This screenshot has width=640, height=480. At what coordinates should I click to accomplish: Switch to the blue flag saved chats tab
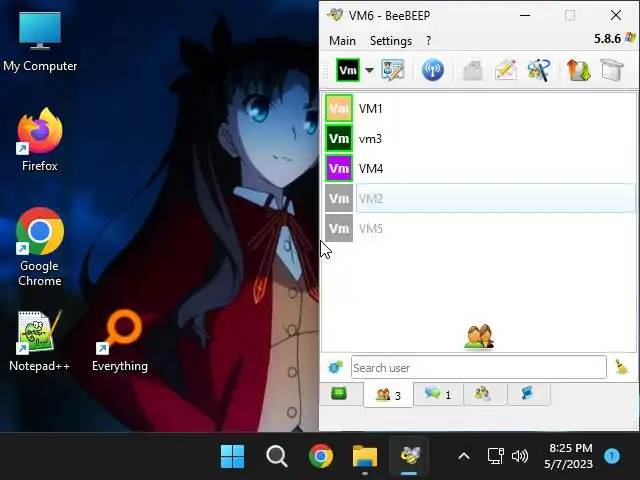click(527, 394)
